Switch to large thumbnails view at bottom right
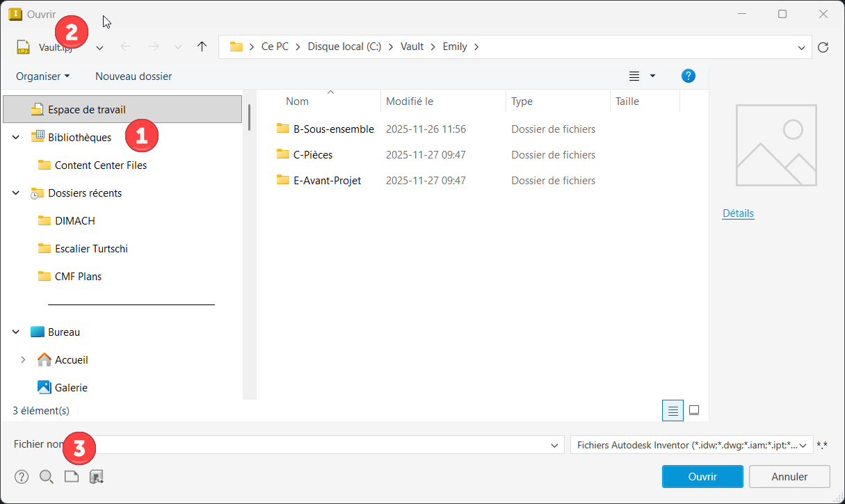The height and width of the screenshot is (504, 845). pyautogui.click(x=694, y=411)
